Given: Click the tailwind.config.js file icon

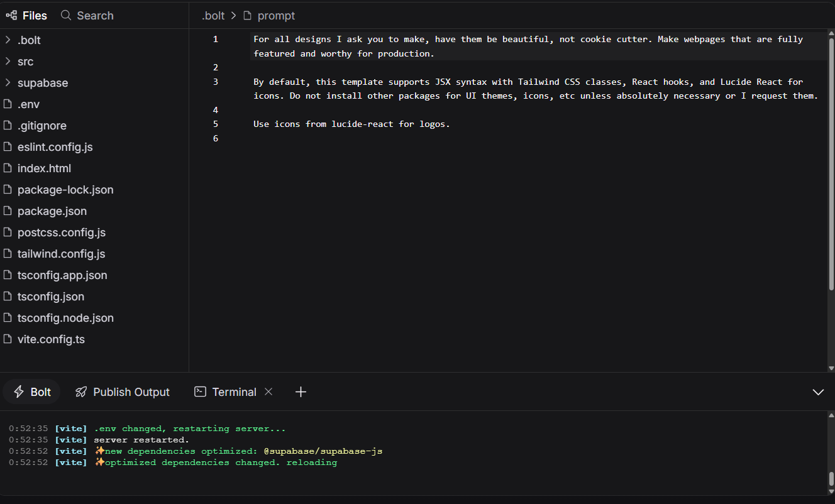Looking at the screenshot, I should [x=8, y=254].
